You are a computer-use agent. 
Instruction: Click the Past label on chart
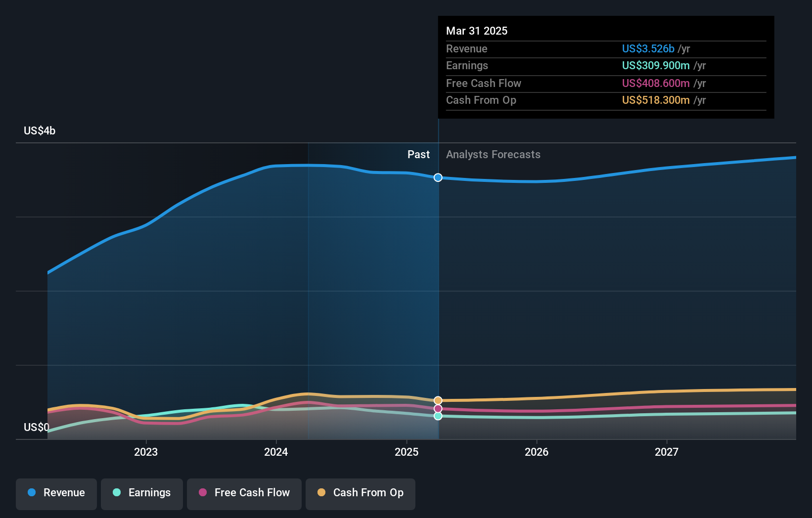418,154
